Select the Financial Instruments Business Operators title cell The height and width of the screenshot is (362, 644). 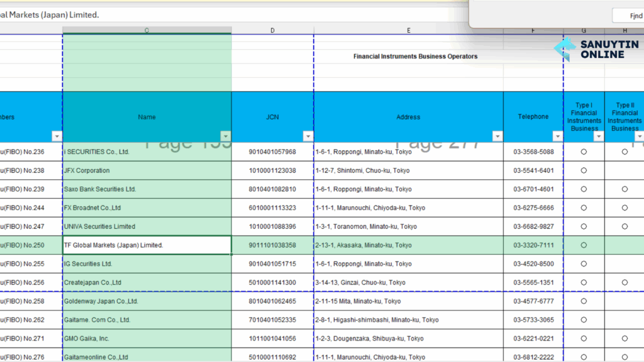click(x=415, y=56)
